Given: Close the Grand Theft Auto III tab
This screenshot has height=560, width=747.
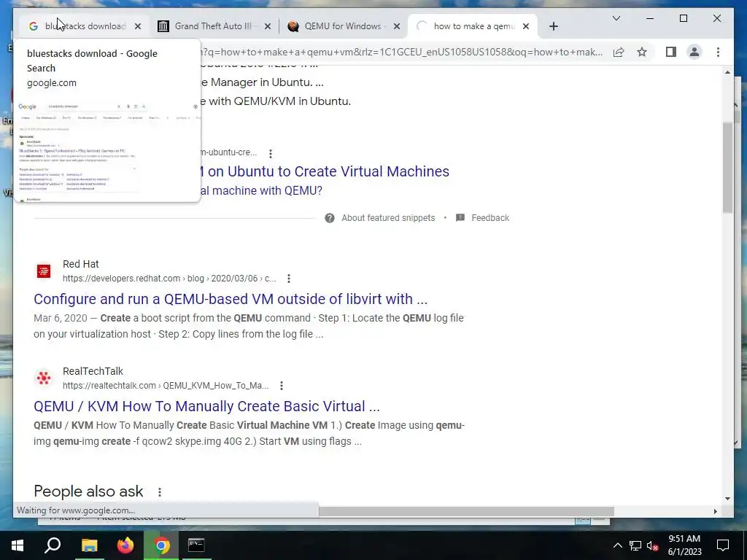Looking at the screenshot, I should pyautogui.click(x=268, y=26).
